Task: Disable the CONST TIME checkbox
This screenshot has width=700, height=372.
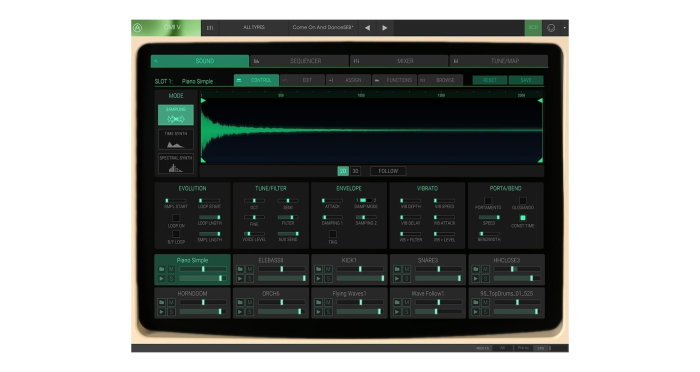Action: tap(522, 218)
